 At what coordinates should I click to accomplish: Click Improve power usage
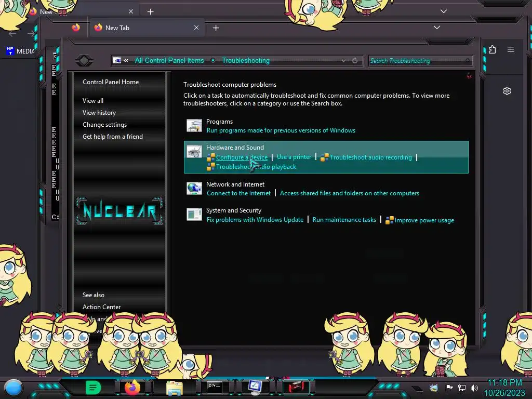[x=424, y=220]
